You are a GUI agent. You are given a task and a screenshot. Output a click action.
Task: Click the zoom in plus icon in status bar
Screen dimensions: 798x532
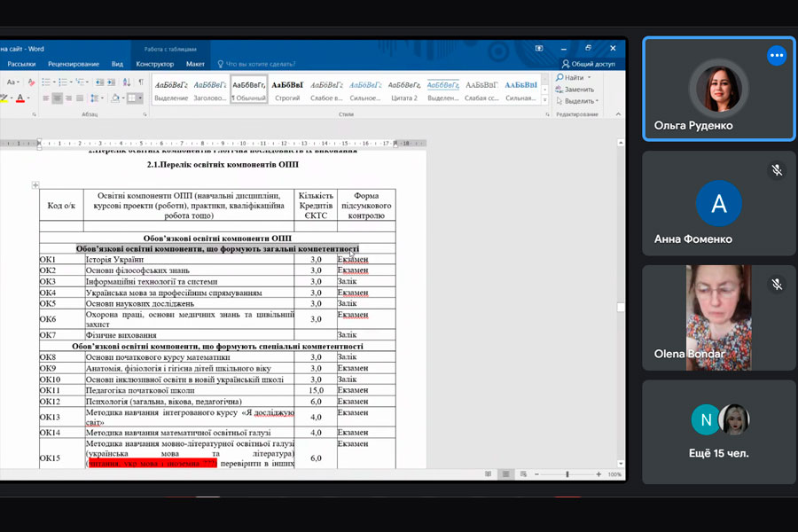600,474
